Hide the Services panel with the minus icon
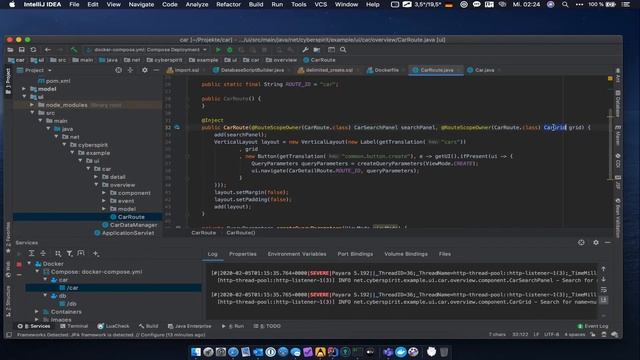Screen dimensions: 640x360 pyautogui.click(x=608, y=242)
